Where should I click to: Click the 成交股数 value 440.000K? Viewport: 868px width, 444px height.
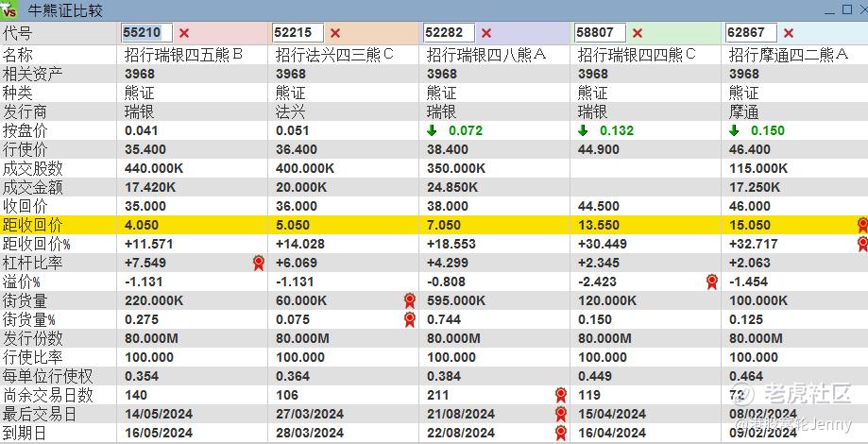tap(154, 168)
